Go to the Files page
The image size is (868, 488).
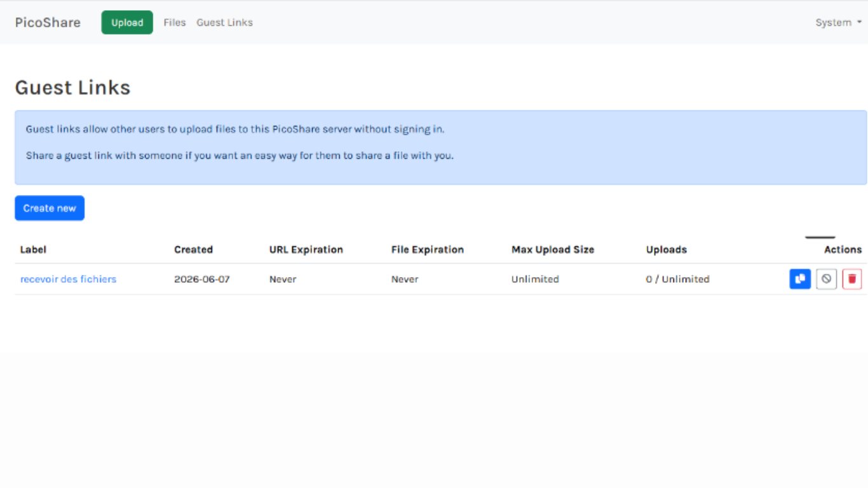pyautogui.click(x=175, y=22)
